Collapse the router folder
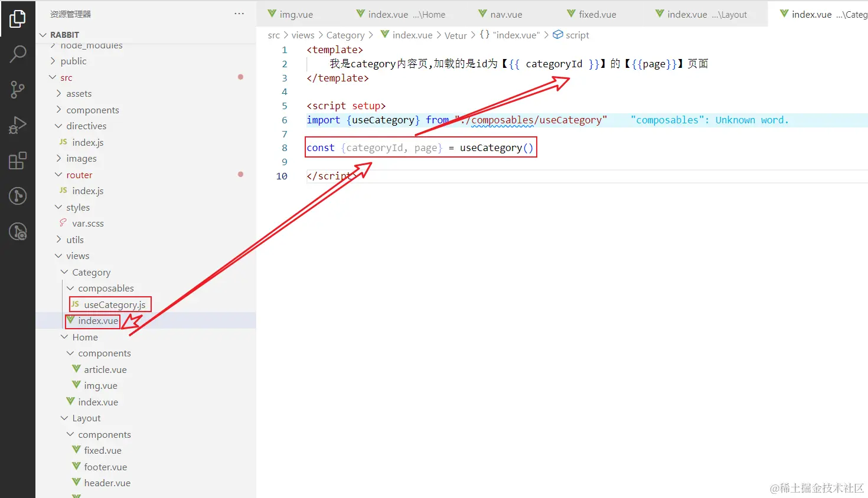Image resolution: width=868 pixels, height=498 pixels. click(59, 175)
